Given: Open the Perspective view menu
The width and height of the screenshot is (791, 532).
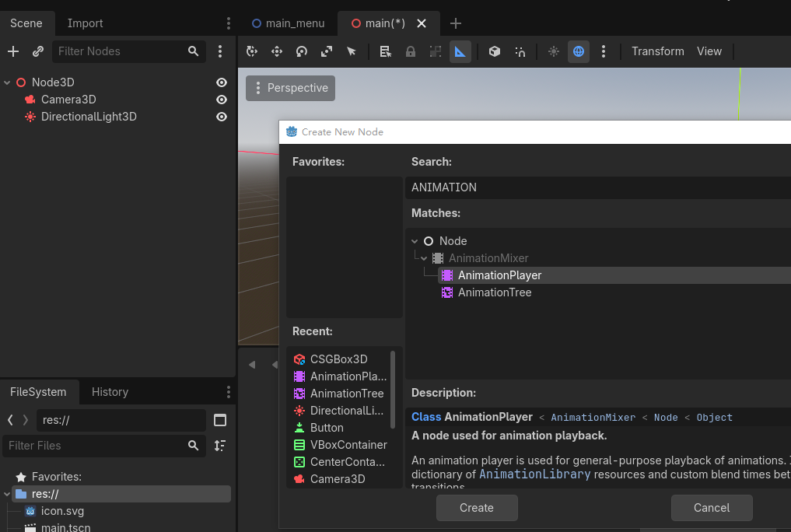Looking at the screenshot, I should [291, 88].
